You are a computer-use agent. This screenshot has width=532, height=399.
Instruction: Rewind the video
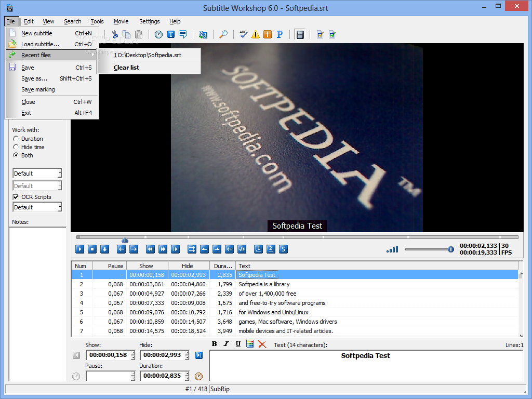pos(150,249)
